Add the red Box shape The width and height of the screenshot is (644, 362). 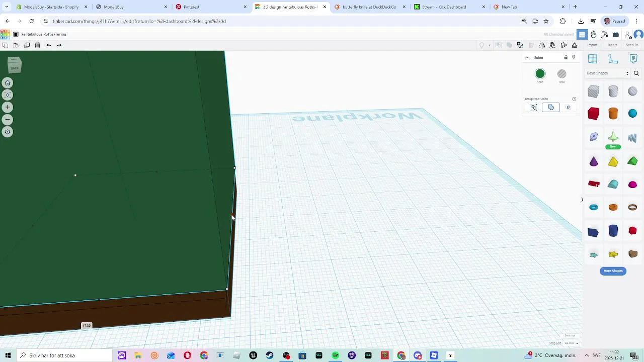click(593, 114)
